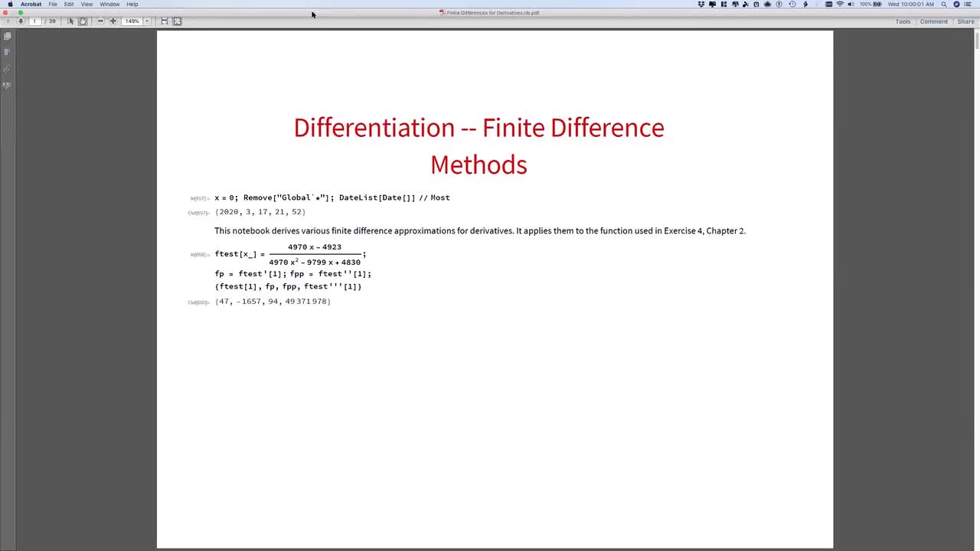Choose the fit full page view icon
This screenshot has height=551, width=980.
178,21
